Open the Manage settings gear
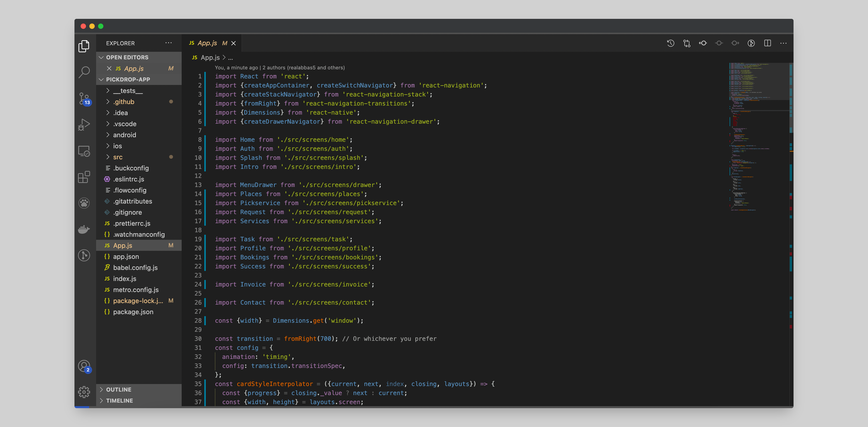 84,392
